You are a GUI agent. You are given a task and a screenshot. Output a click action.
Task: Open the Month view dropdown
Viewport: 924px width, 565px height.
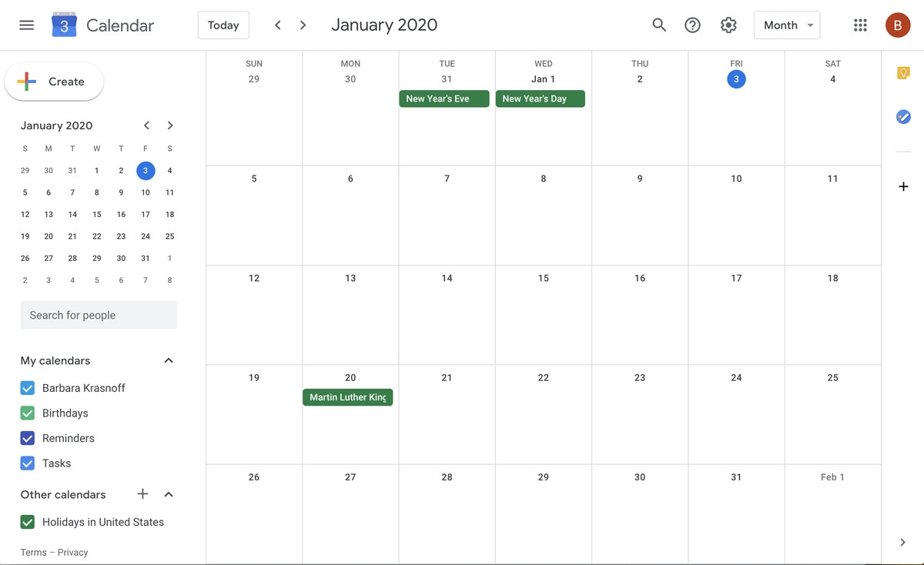click(787, 25)
